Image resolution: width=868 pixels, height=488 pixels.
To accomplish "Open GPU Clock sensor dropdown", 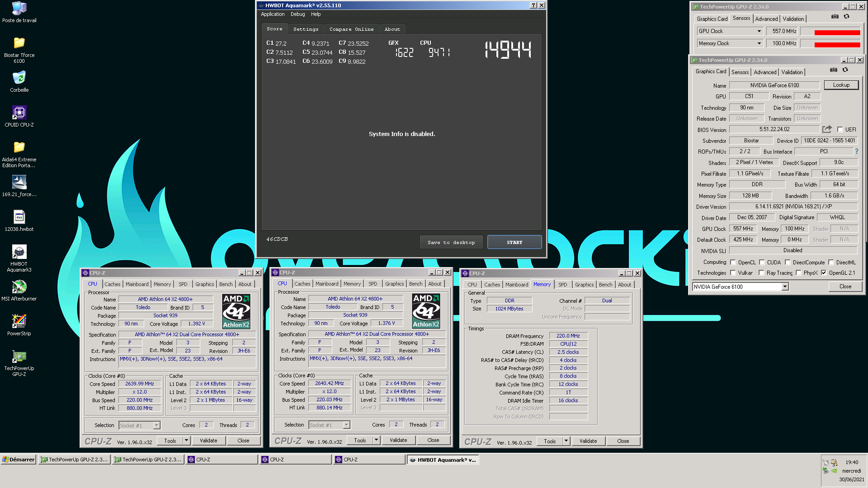I will tap(730, 31).
